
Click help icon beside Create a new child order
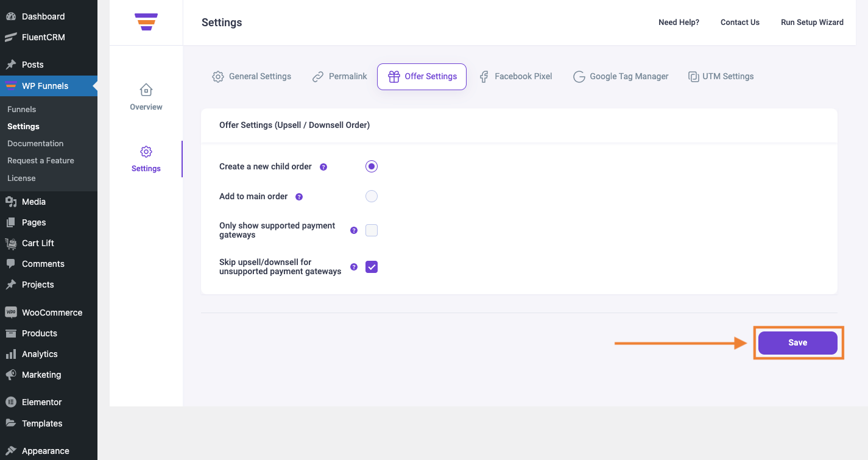click(323, 167)
